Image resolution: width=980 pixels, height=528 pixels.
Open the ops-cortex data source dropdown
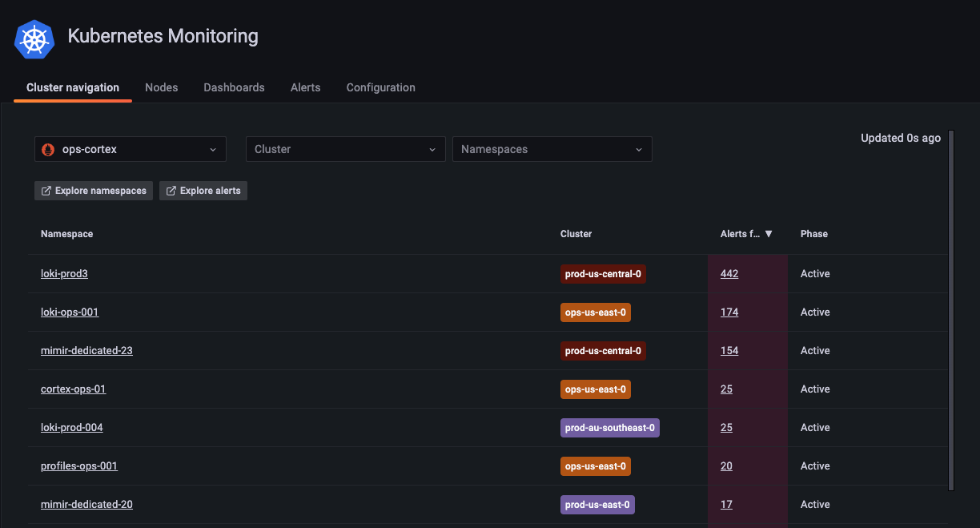tap(131, 149)
